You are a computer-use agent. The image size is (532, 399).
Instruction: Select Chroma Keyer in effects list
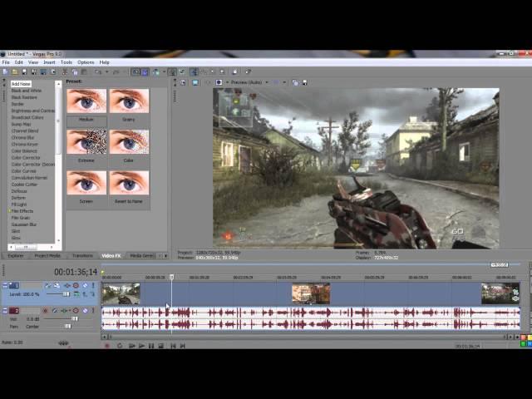[x=24, y=144]
